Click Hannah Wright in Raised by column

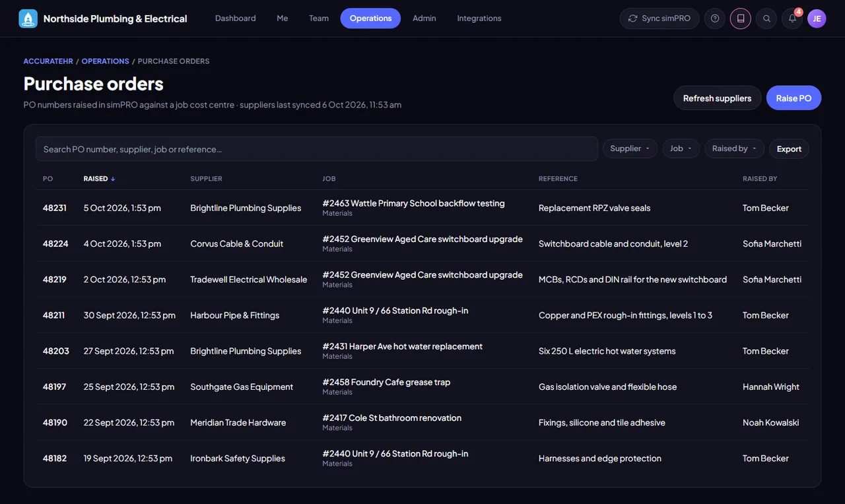click(x=770, y=387)
